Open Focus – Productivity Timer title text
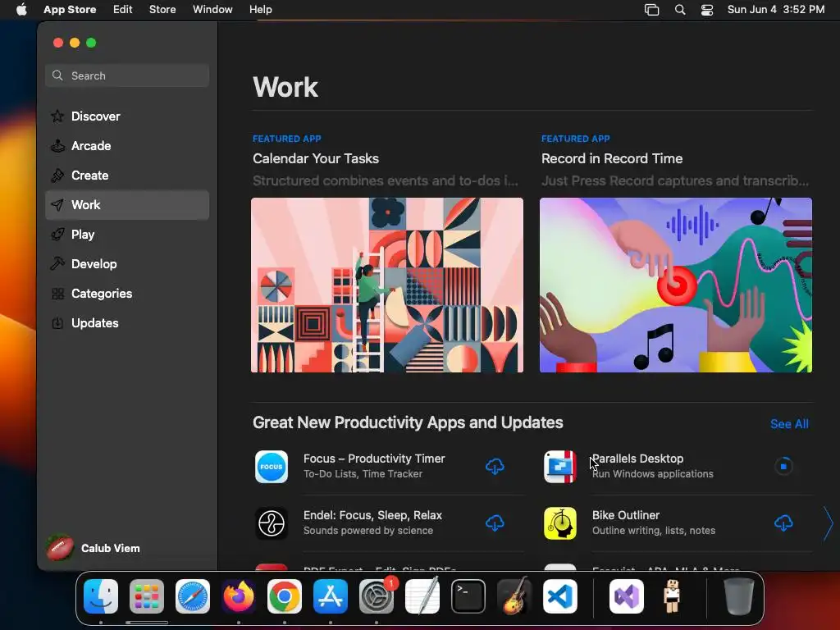The image size is (840, 630). coord(374,459)
